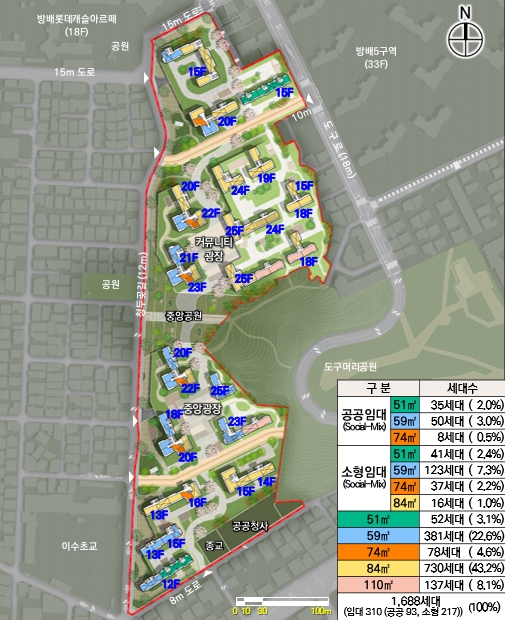The image size is (505, 620).
Task: Click the 1,688세대 total cell
Action: pyautogui.click(x=422, y=607)
